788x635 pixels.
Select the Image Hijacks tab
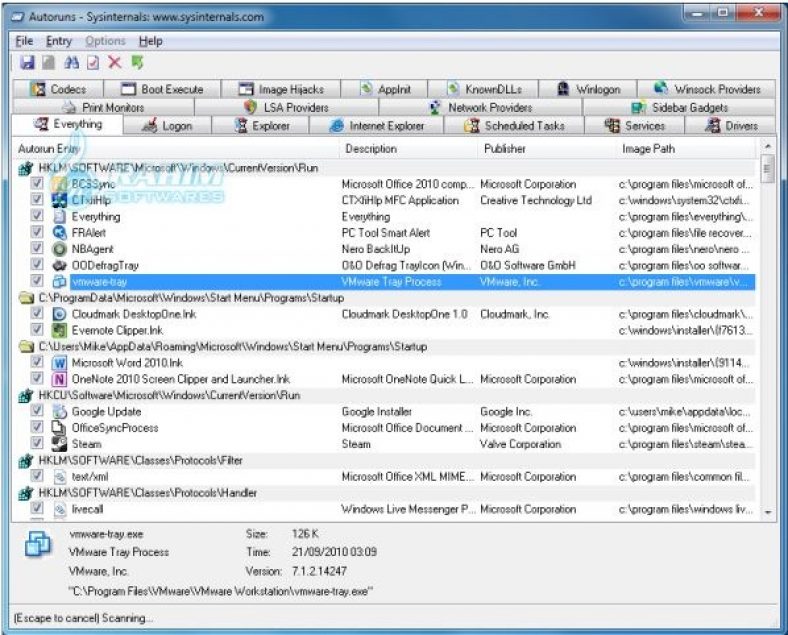281,89
